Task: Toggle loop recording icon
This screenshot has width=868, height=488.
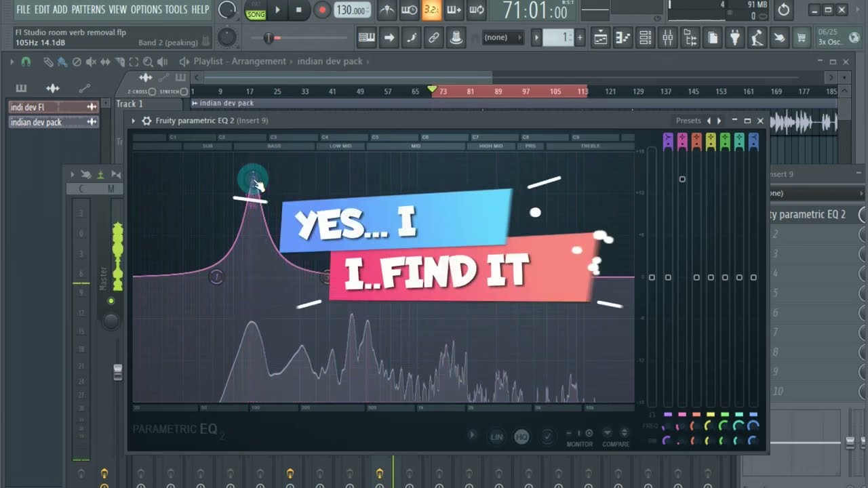Action: pyautogui.click(x=477, y=10)
